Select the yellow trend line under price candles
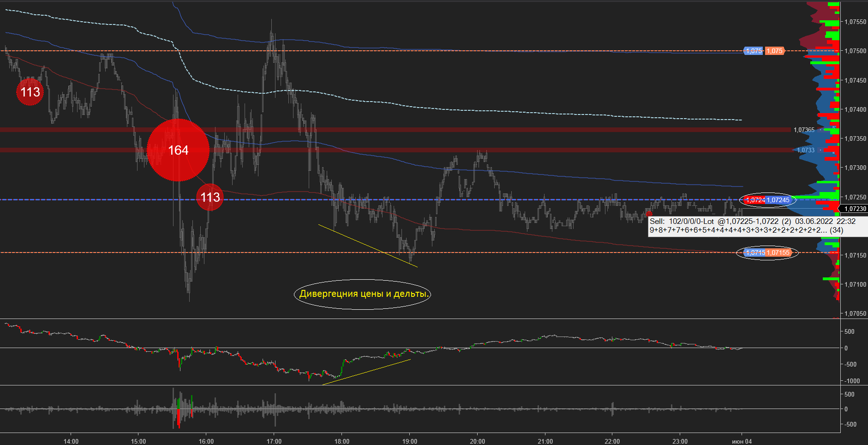Image resolution: width=868 pixels, height=445 pixels. (368, 246)
